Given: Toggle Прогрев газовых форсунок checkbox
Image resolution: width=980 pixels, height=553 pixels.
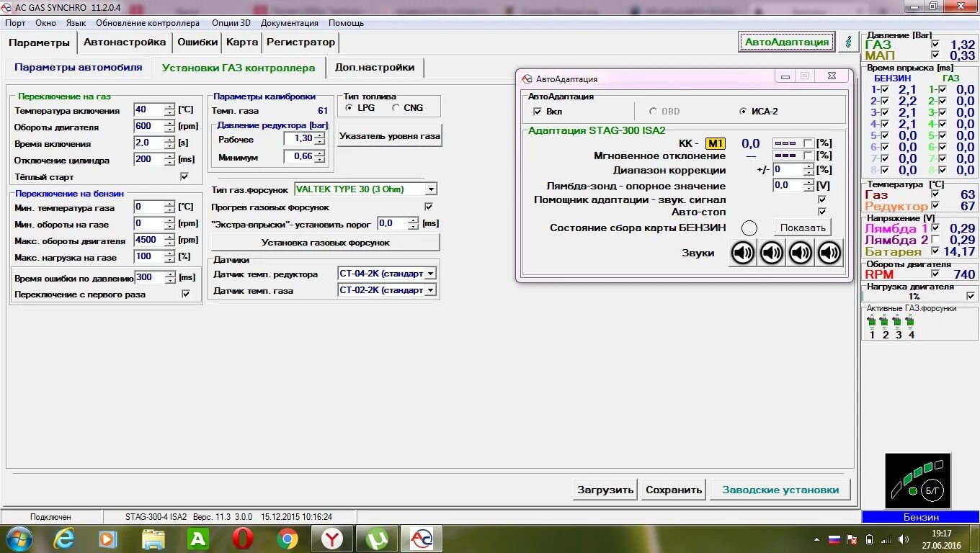Looking at the screenshot, I should pyautogui.click(x=429, y=207).
